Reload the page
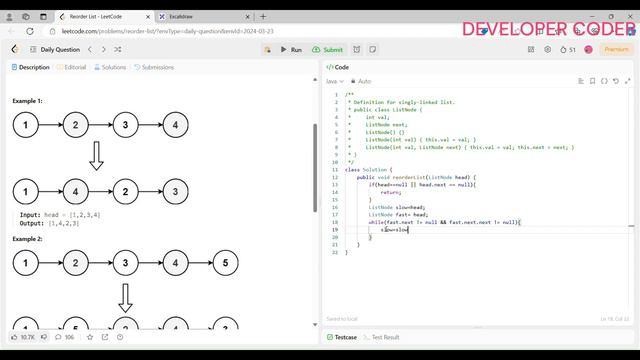640x360 pixels. pyautogui.click(x=30, y=31)
